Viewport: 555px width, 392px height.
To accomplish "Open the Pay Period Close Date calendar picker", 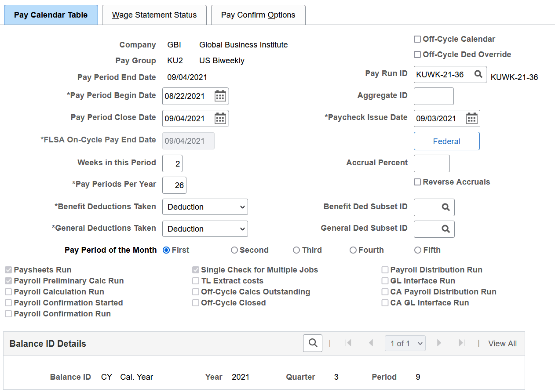I will point(220,118).
